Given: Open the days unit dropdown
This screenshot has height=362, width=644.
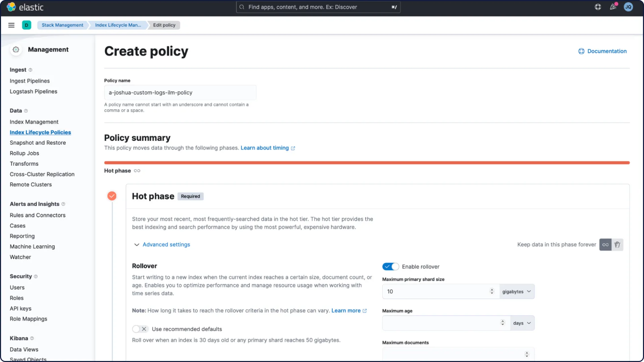Looking at the screenshot, I should point(522,323).
